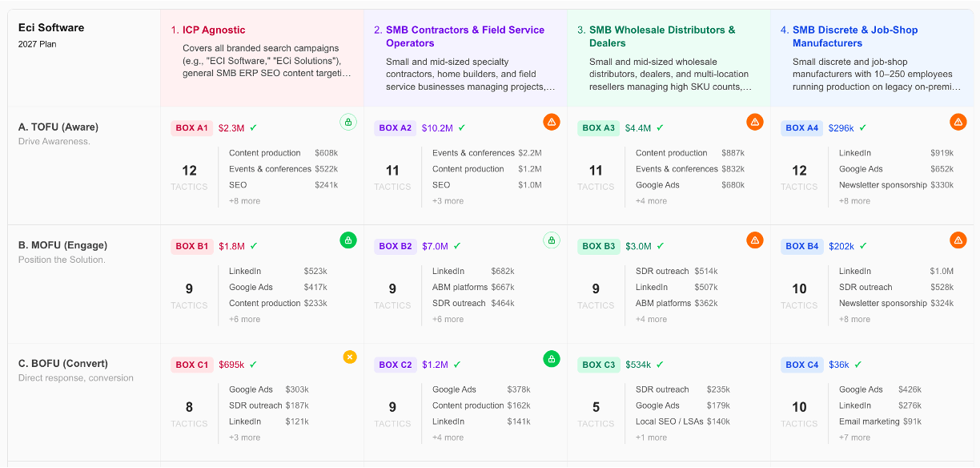Viewport: 980px width, 468px height.
Task: Expand '+7 more' tactics in BOX C4
Action: 854,438
